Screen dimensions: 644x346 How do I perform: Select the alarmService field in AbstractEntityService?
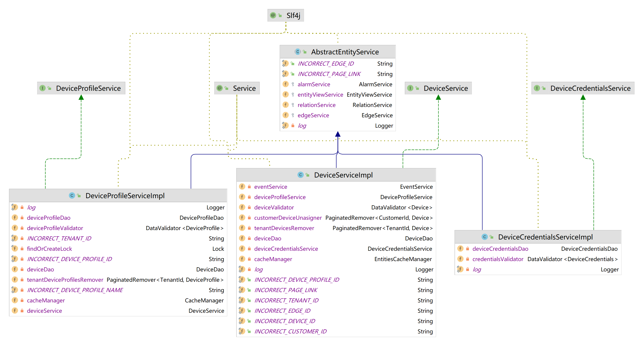click(314, 84)
